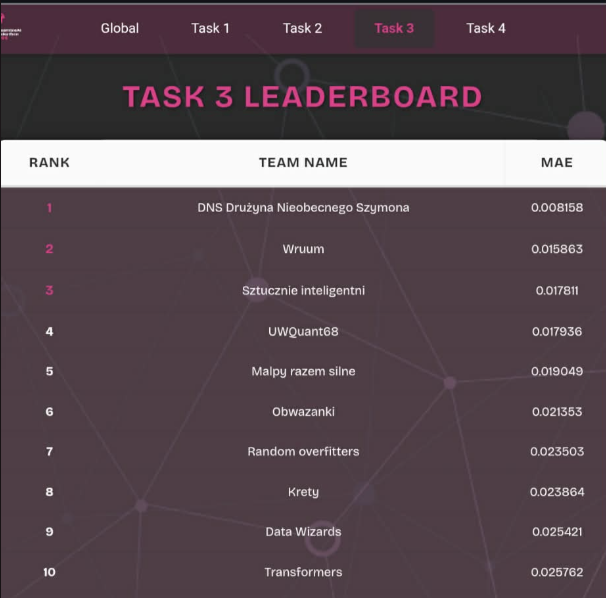606x598 pixels.
Task: Switch to the Task 2 tab
Action: [302, 28]
